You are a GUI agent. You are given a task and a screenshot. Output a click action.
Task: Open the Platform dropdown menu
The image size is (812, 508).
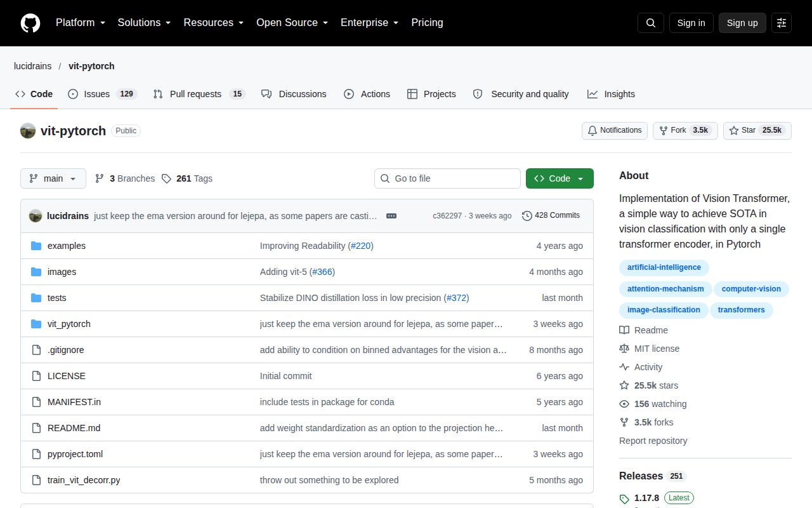coord(81,23)
